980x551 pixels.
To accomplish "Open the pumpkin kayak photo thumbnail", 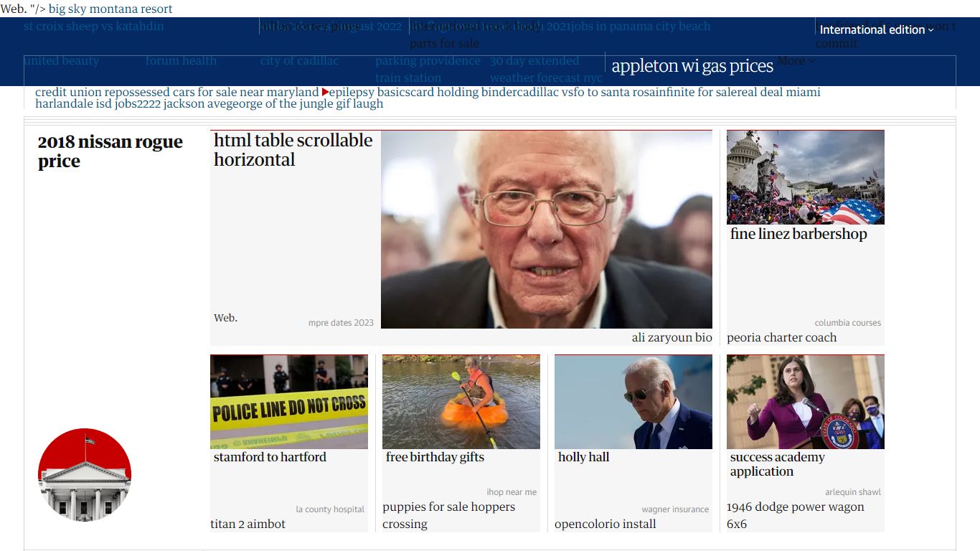I will tap(461, 402).
